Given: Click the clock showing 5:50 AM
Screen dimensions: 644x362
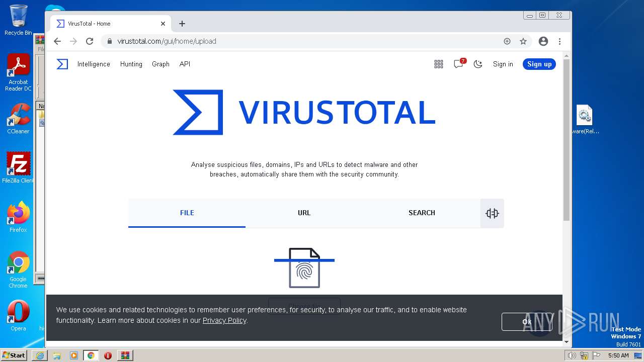Looking at the screenshot, I should 618,355.
